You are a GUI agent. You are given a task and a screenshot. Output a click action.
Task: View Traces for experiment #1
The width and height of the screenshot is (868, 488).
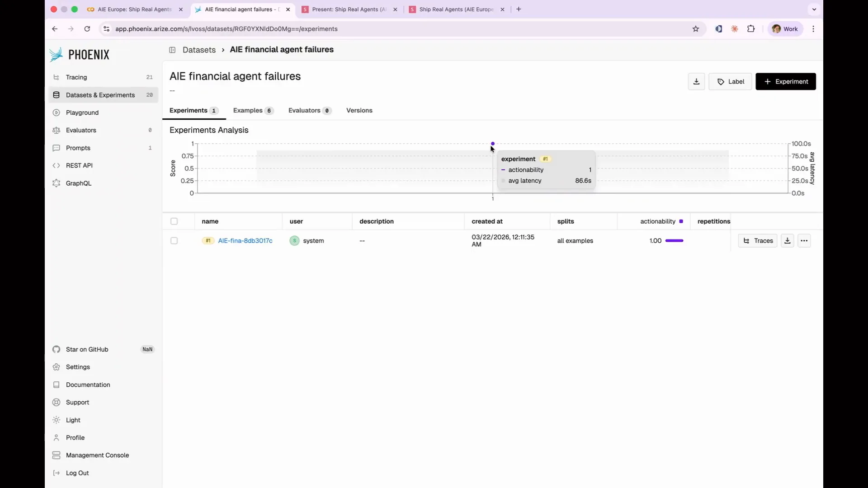click(758, 241)
